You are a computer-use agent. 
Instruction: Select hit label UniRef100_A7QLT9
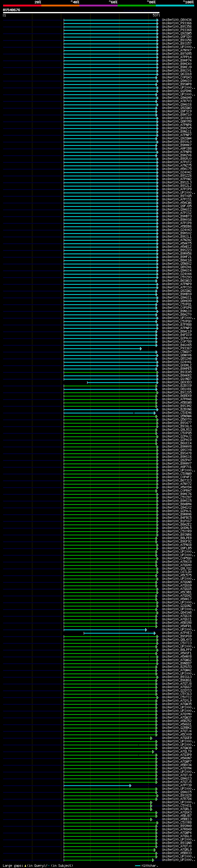pos(176,752)
